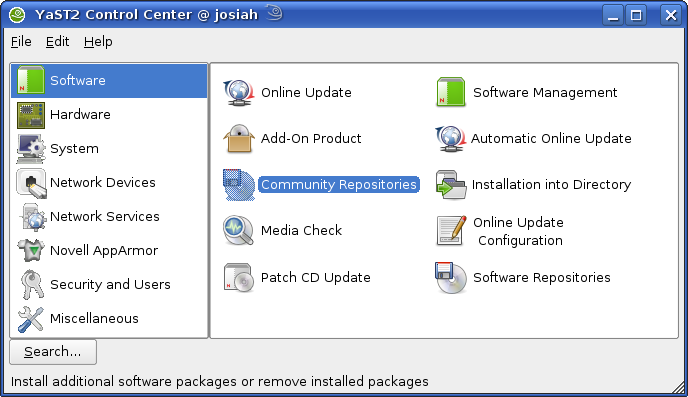688x397 pixels.
Task: Click the Installation into Directory folder icon
Action: click(x=451, y=185)
